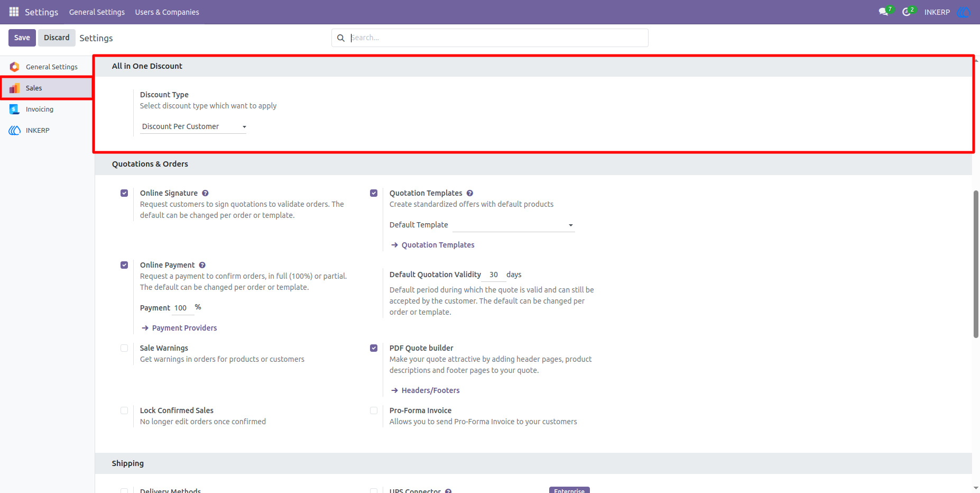Open Users & Companies menu

pyautogui.click(x=167, y=12)
